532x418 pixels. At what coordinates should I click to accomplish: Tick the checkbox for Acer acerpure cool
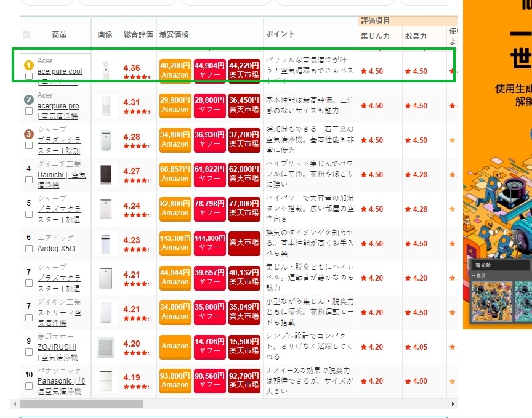[x=29, y=76]
